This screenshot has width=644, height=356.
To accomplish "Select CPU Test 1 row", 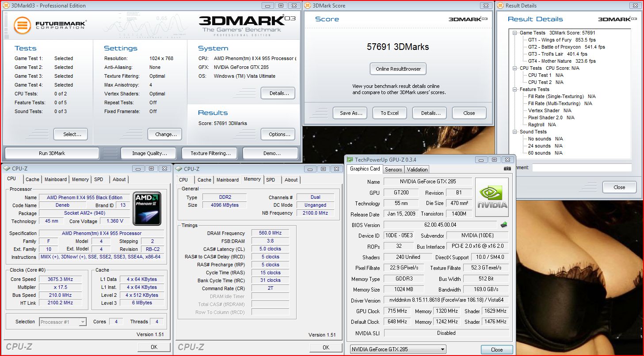I will [546, 75].
